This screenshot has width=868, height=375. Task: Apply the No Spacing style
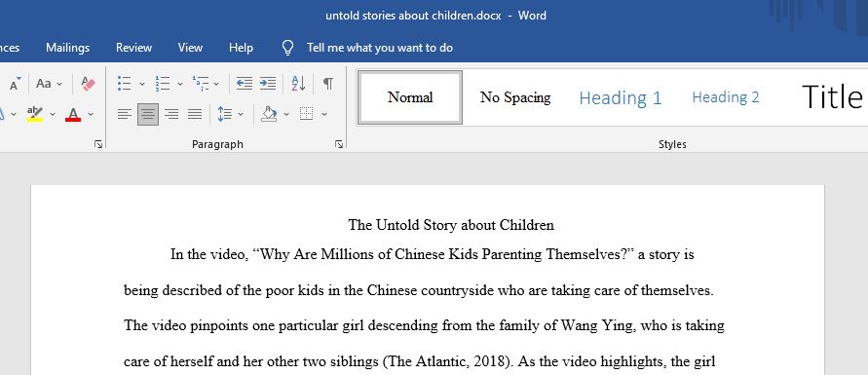click(x=514, y=97)
